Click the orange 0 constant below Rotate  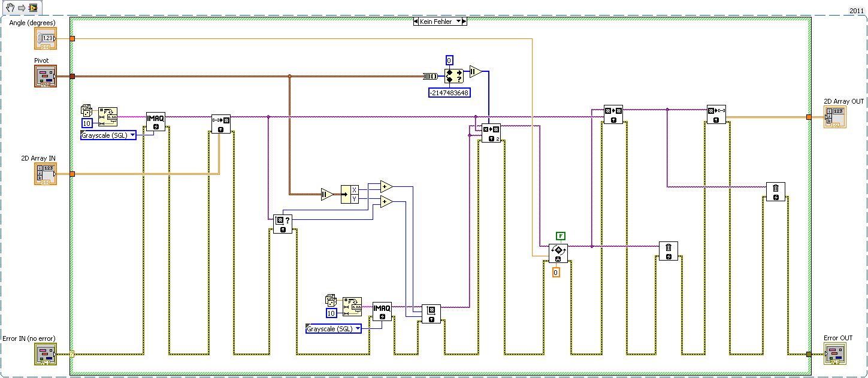tap(556, 273)
